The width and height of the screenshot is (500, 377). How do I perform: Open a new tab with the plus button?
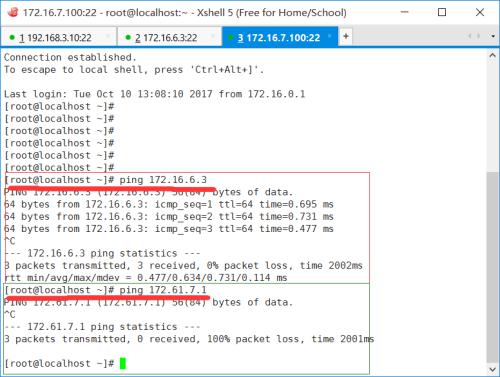tap(346, 36)
